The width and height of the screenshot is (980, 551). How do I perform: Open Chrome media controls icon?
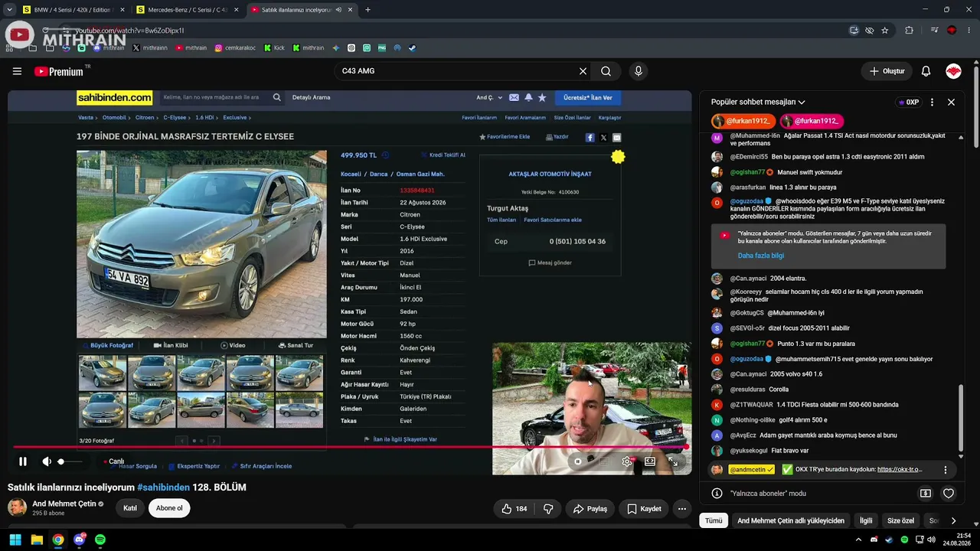(935, 31)
